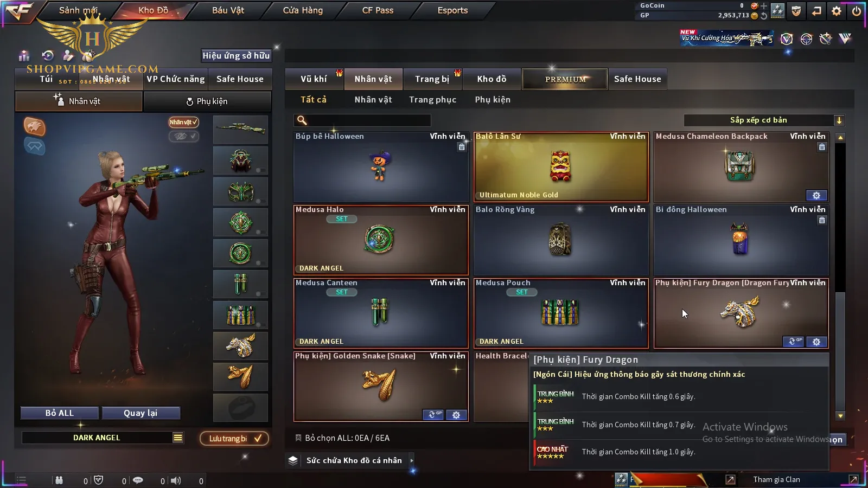Open gear settings on Medusa Chameleon Backpack
This screenshot has width=868, height=488.
[816, 195]
